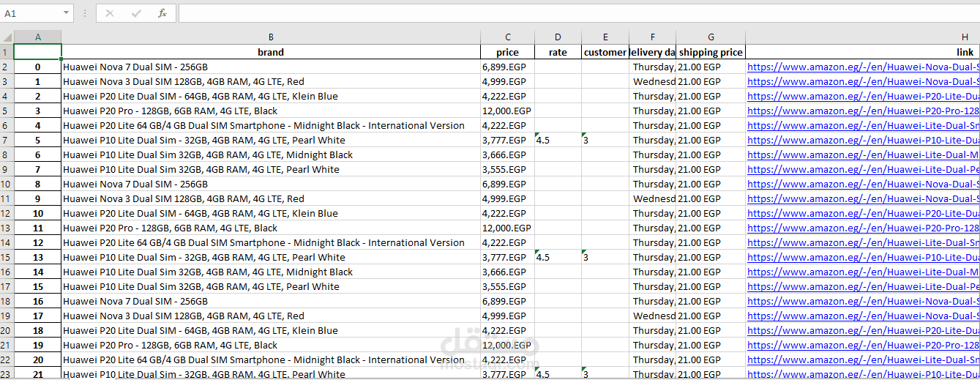This screenshot has width=980, height=380.
Task: Select the 12,000.EGP price cell in row 5
Action: pos(507,111)
